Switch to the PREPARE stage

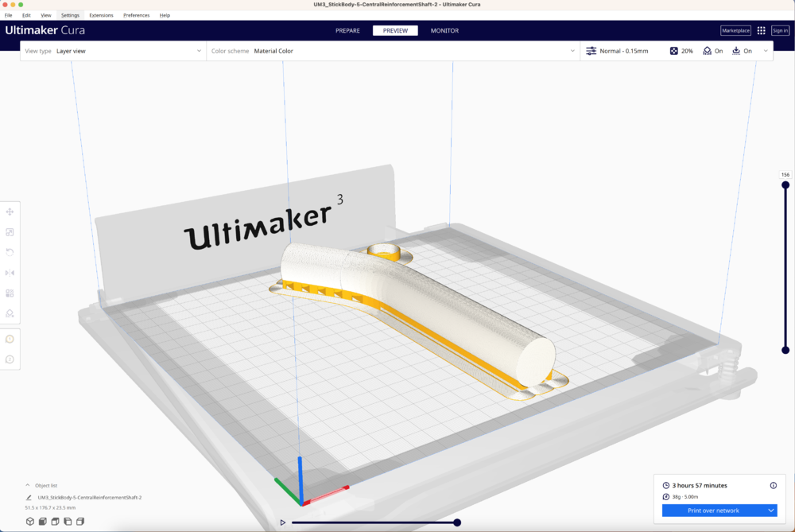pos(347,30)
